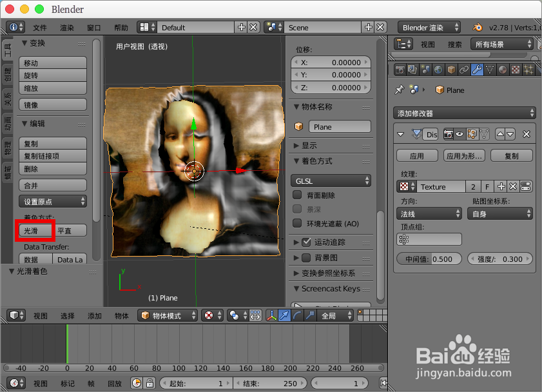Viewport: 542px width, 392px height.
Task: Open the 物体 menu in 3D view
Action: click(x=121, y=316)
